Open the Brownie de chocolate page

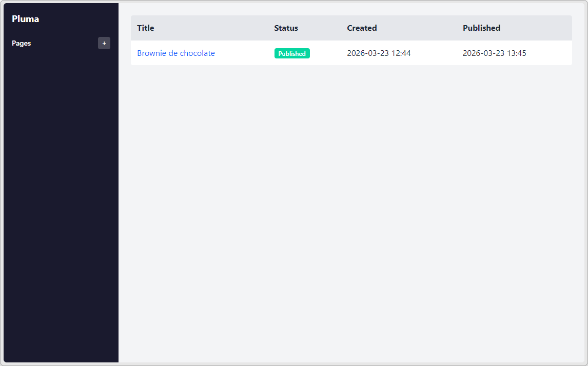click(x=176, y=53)
